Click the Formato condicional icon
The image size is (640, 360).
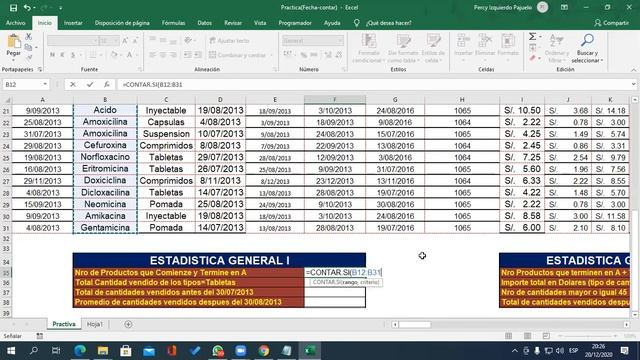[369, 41]
